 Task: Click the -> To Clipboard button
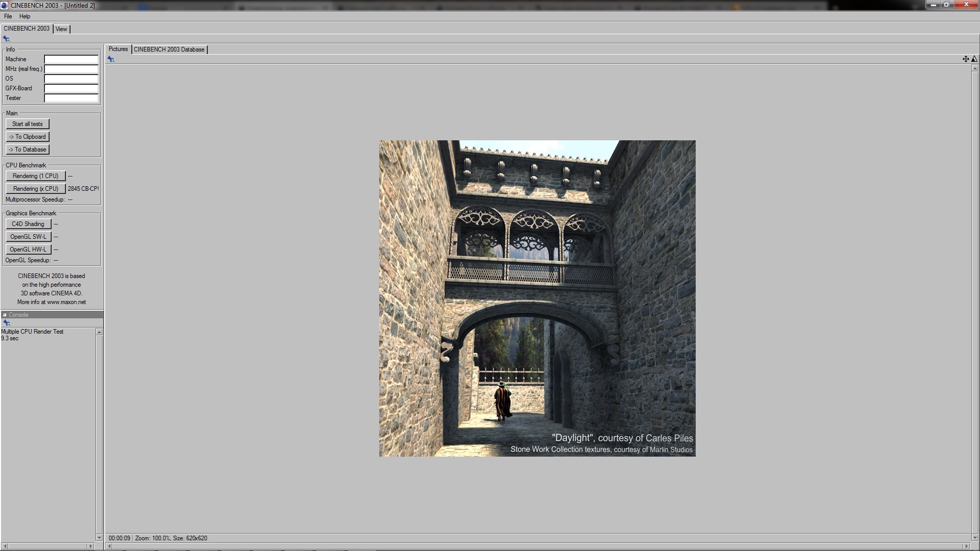tap(28, 137)
